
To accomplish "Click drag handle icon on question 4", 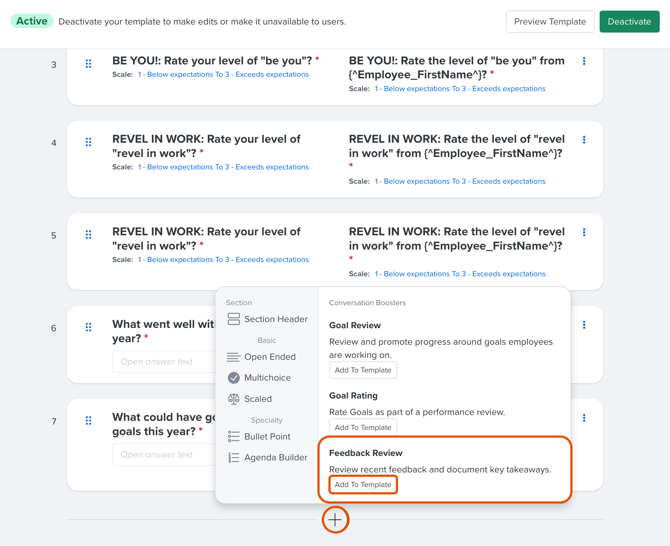I will tap(89, 142).
